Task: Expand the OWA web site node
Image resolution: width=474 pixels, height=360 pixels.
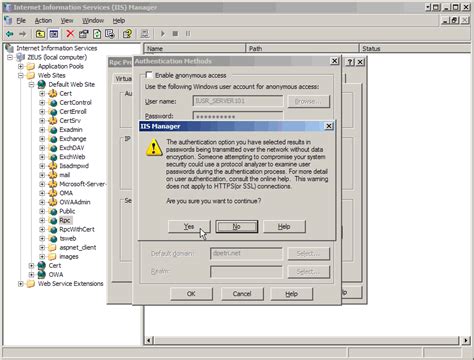Action: (x=31, y=275)
